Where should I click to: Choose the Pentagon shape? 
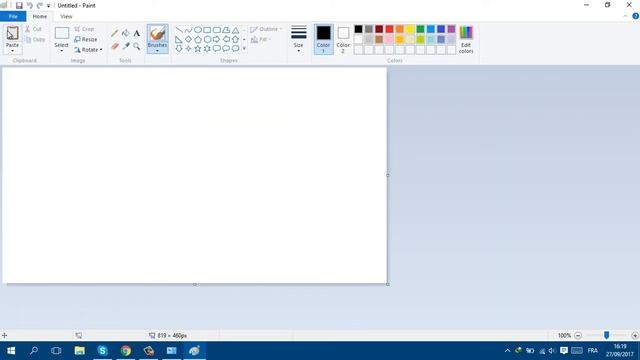pyautogui.click(x=198, y=40)
